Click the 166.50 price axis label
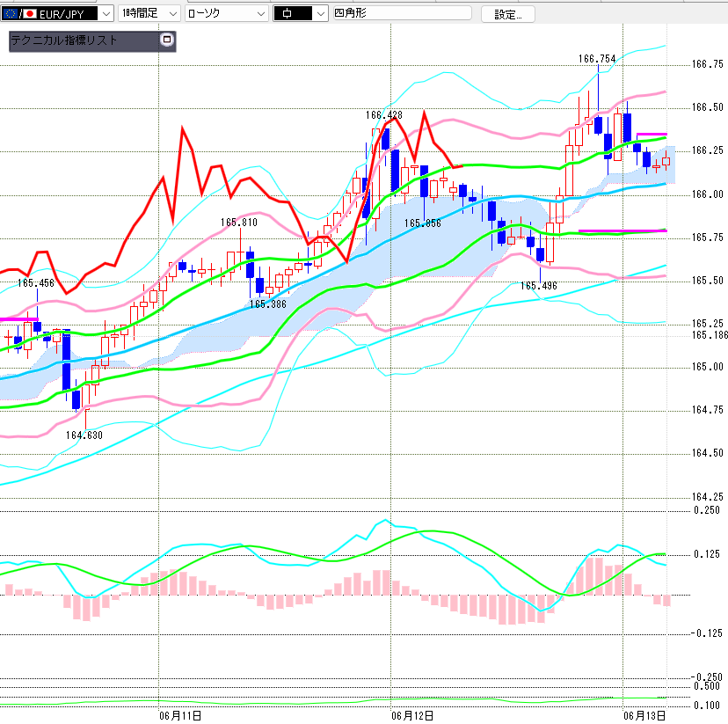The width and height of the screenshot is (728, 724). (708, 107)
